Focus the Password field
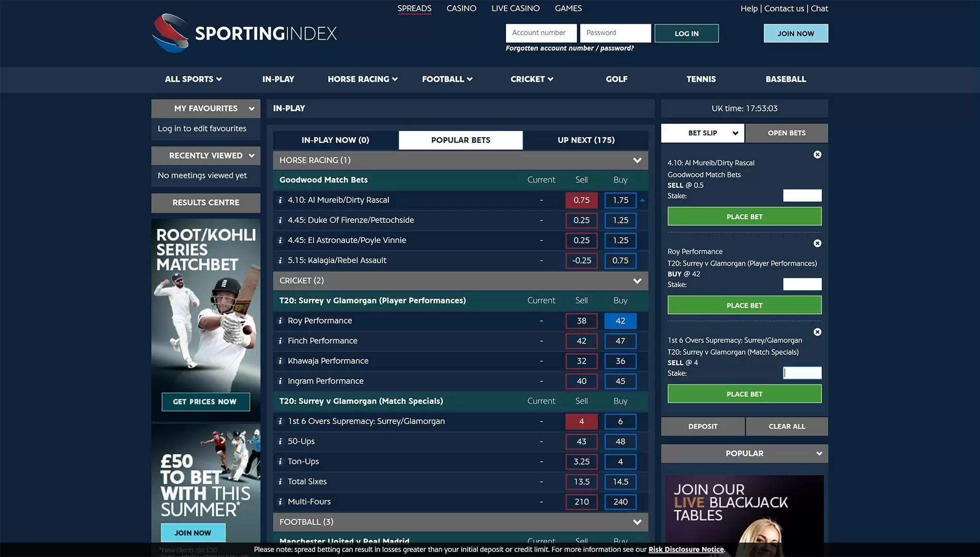980x557 pixels. [615, 33]
